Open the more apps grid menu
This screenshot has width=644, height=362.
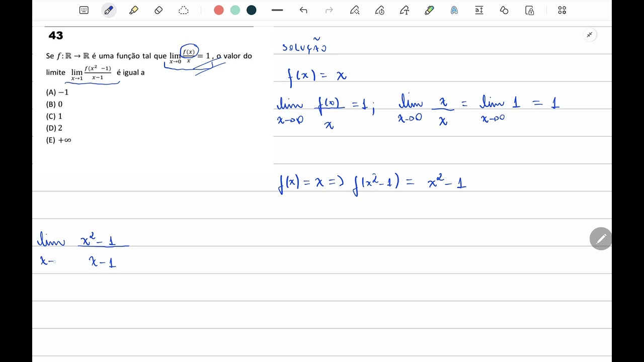click(562, 10)
